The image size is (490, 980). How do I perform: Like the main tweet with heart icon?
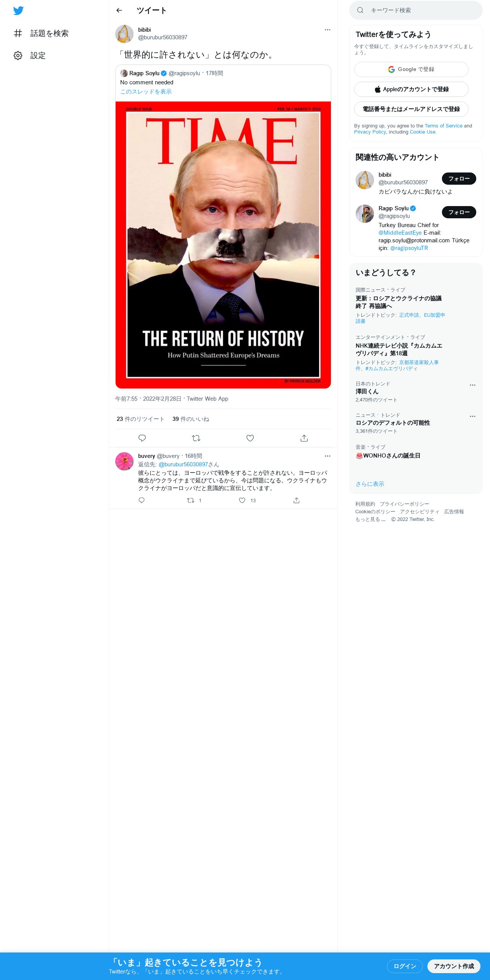point(250,438)
